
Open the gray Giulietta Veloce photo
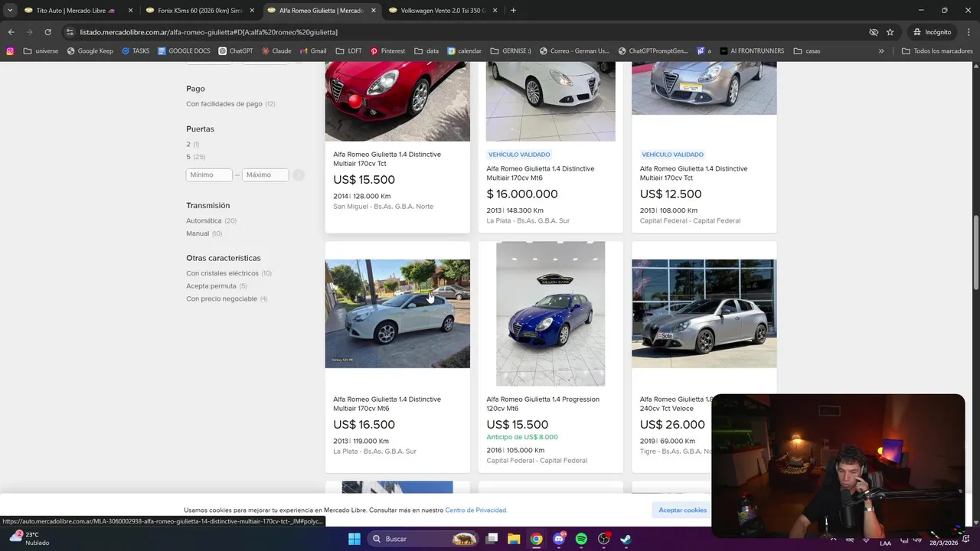[704, 314]
